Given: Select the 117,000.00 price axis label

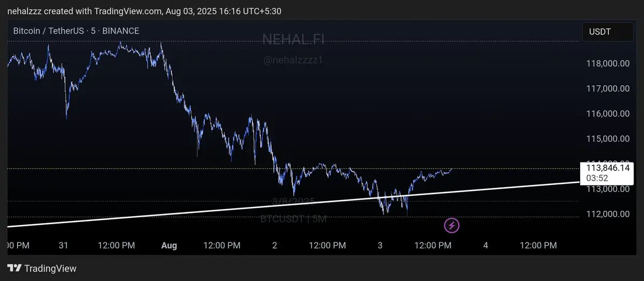Looking at the screenshot, I should point(607,88).
